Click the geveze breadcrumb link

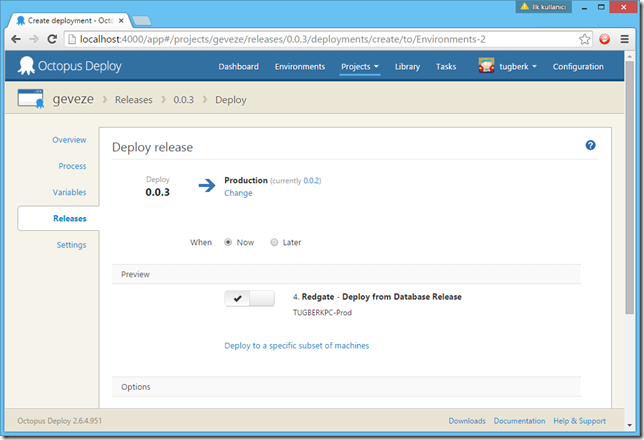(x=73, y=99)
